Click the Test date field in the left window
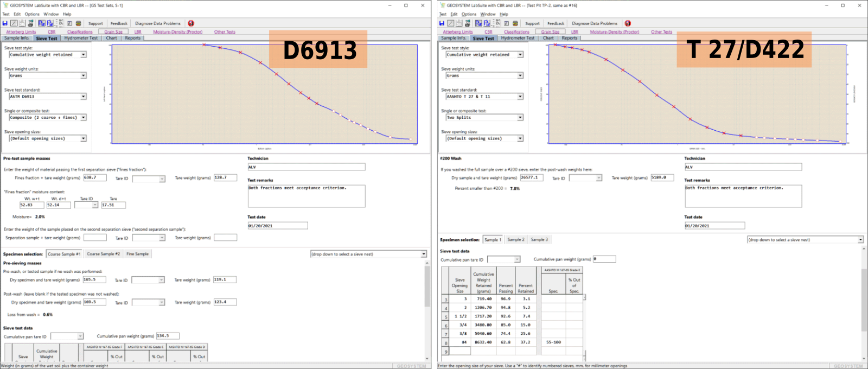The width and height of the screenshot is (868, 369). 277,226
